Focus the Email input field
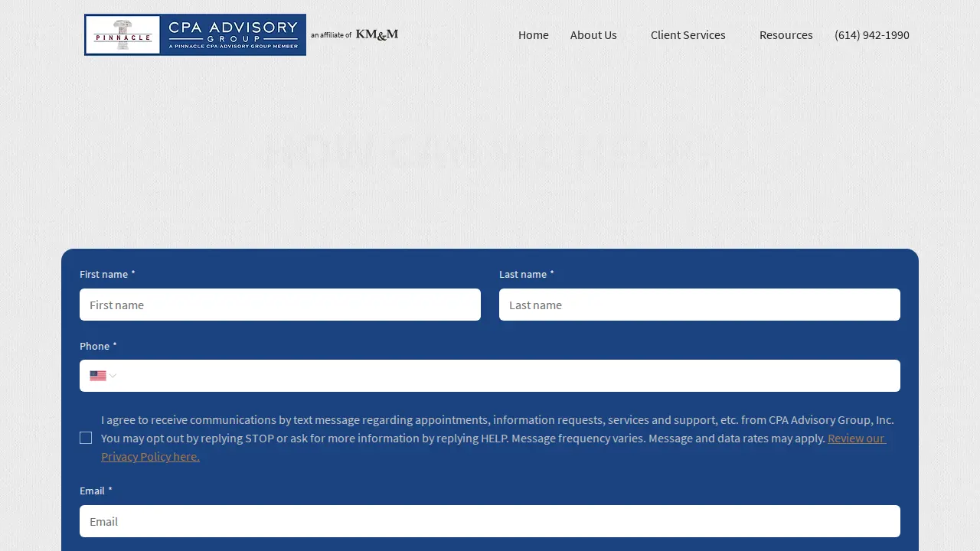980x551 pixels. [x=490, y=521]
